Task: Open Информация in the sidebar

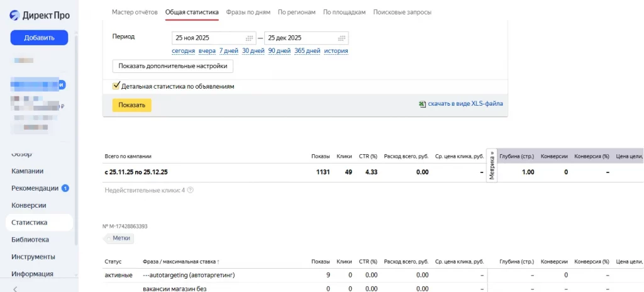Action: [33, 274]
